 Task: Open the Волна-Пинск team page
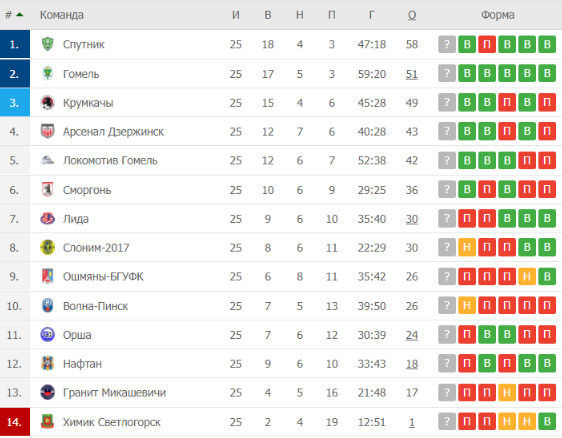(95, 306)
